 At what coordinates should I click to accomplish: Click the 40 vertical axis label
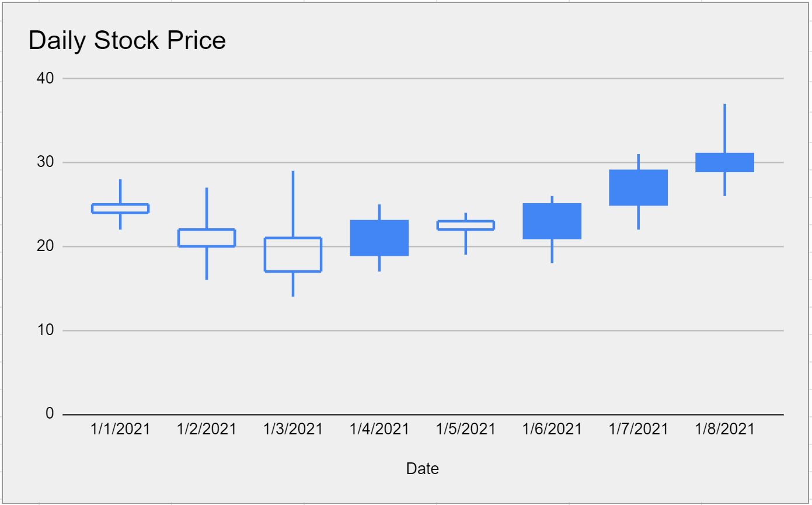pos(46,78)
